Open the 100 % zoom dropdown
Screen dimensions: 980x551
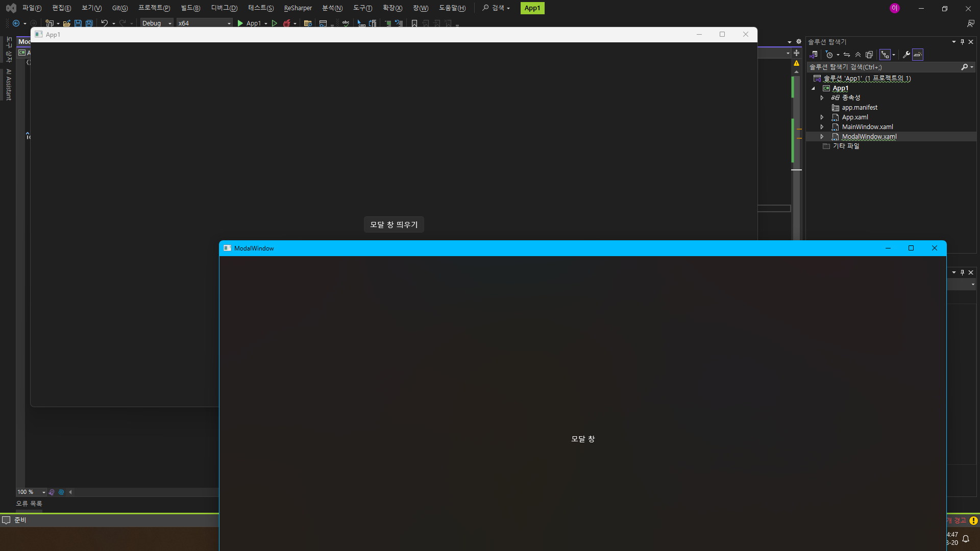(x=31, y=492)
